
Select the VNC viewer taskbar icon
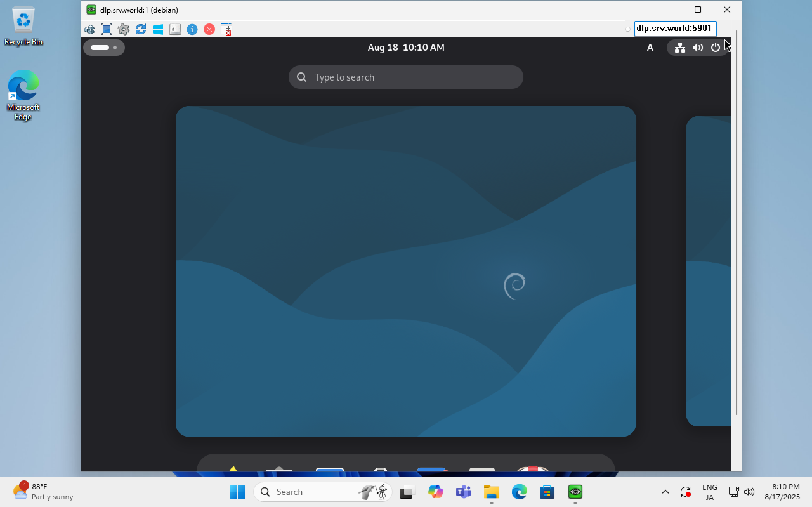tap(575, 492)
